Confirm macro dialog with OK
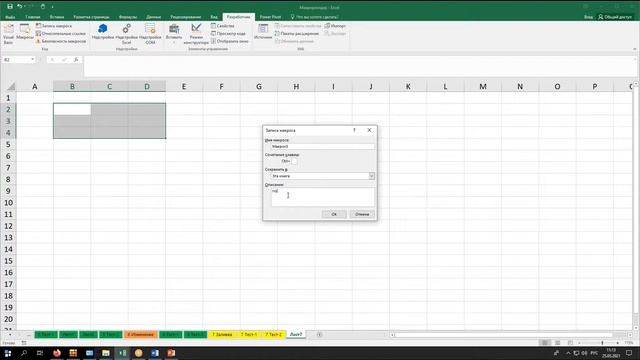 334,214
